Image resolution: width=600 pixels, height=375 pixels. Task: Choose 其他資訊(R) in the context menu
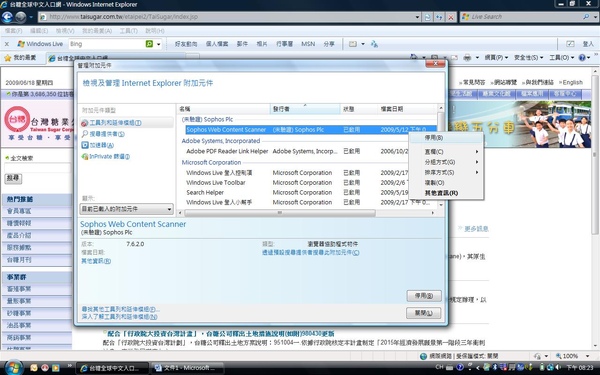click(446, 193)
